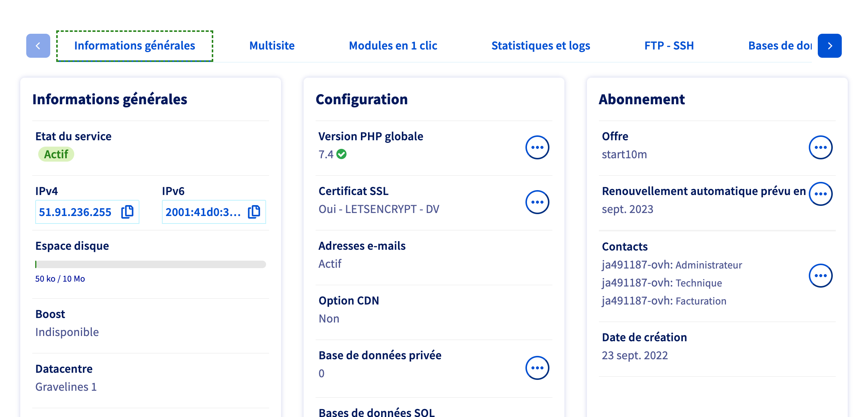Open the automatic renewal actions menu
The width and height of the screenshot is (868, 417).
coord(820,194)
